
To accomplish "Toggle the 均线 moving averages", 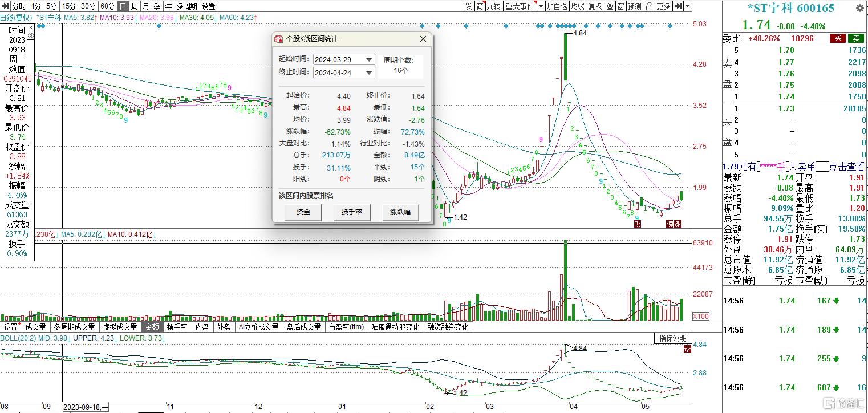I will [x=578, y=6].
